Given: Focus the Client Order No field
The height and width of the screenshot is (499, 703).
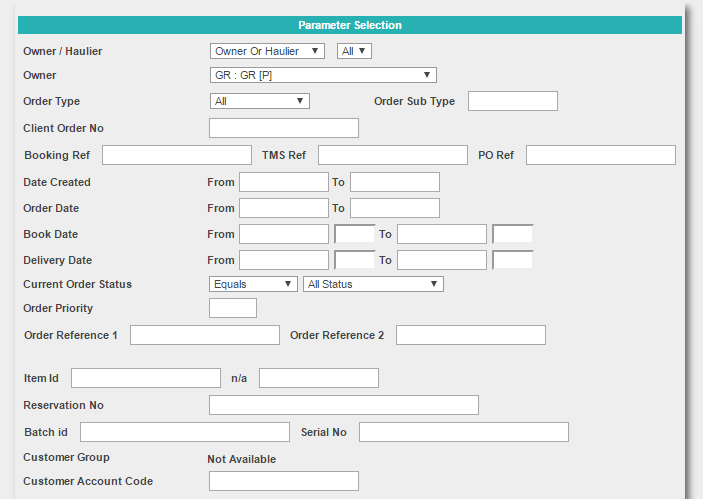Looking at the screenshot, I should tap(284, 128).
